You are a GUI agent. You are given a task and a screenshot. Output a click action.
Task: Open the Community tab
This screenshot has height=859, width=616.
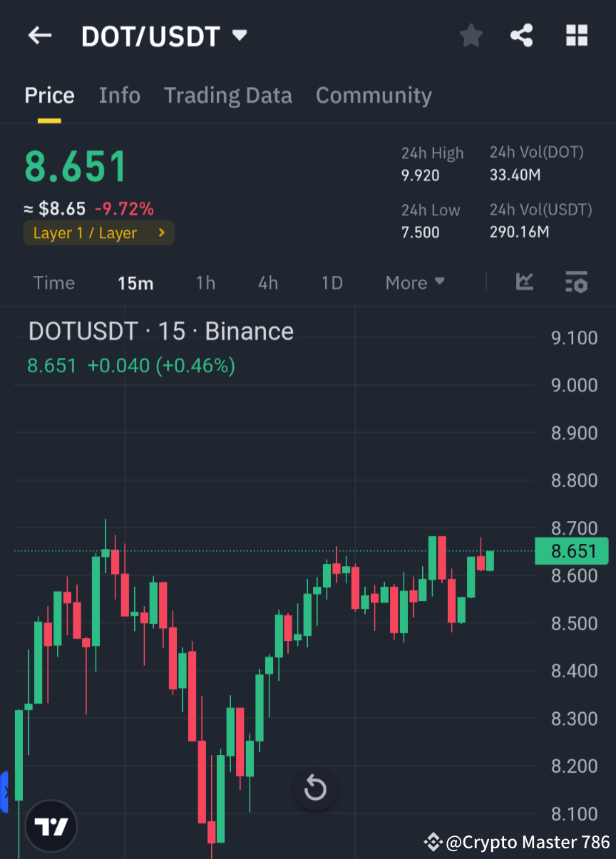pos(374,95)
